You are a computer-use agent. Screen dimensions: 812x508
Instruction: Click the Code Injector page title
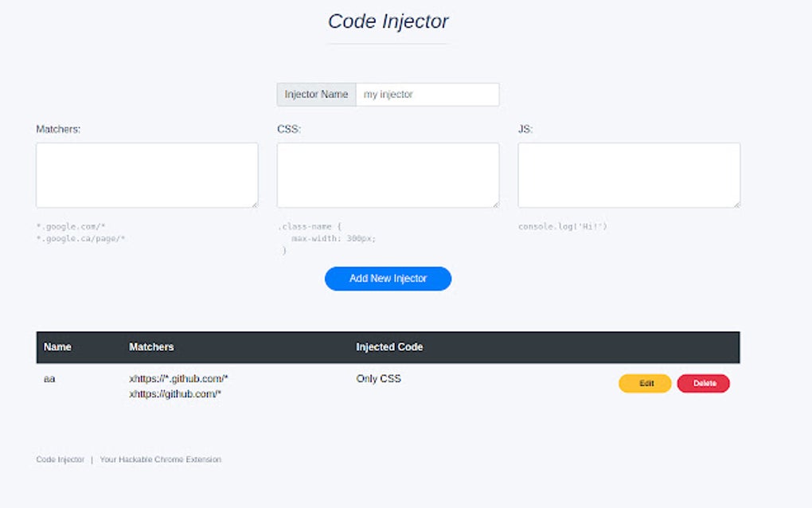[x=387, y=21]
